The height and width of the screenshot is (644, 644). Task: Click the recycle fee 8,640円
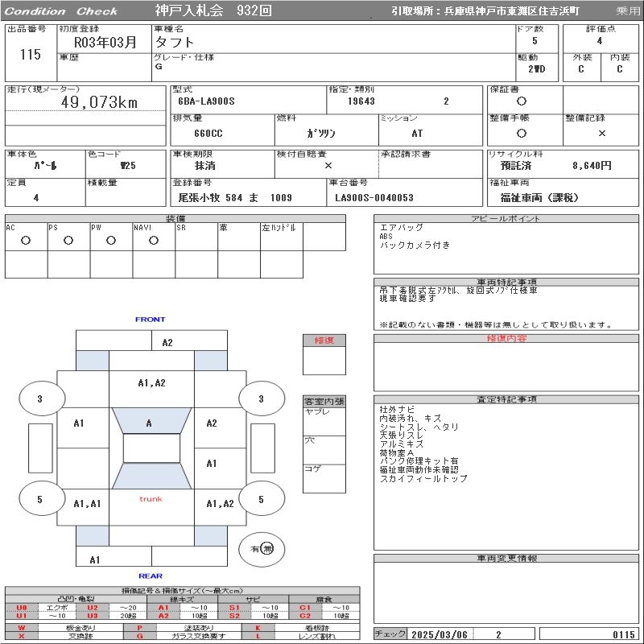coord(592,166)
